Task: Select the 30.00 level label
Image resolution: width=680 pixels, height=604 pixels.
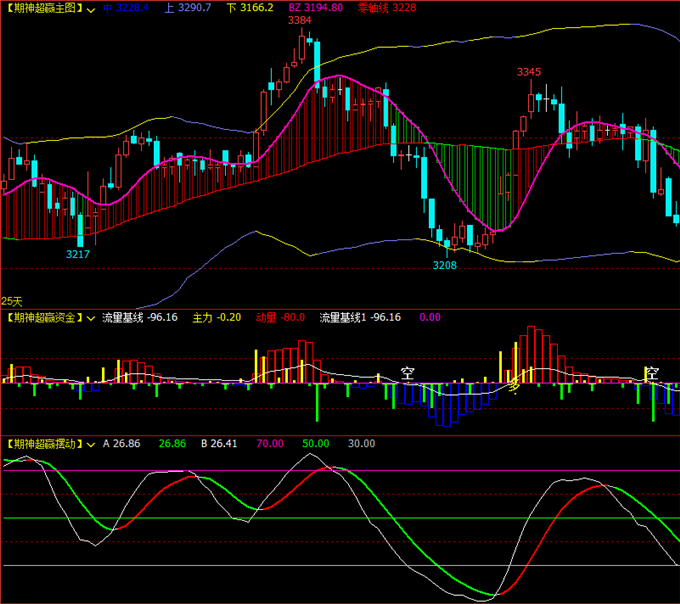Action: pyautogui.click(x=361, y=444)
